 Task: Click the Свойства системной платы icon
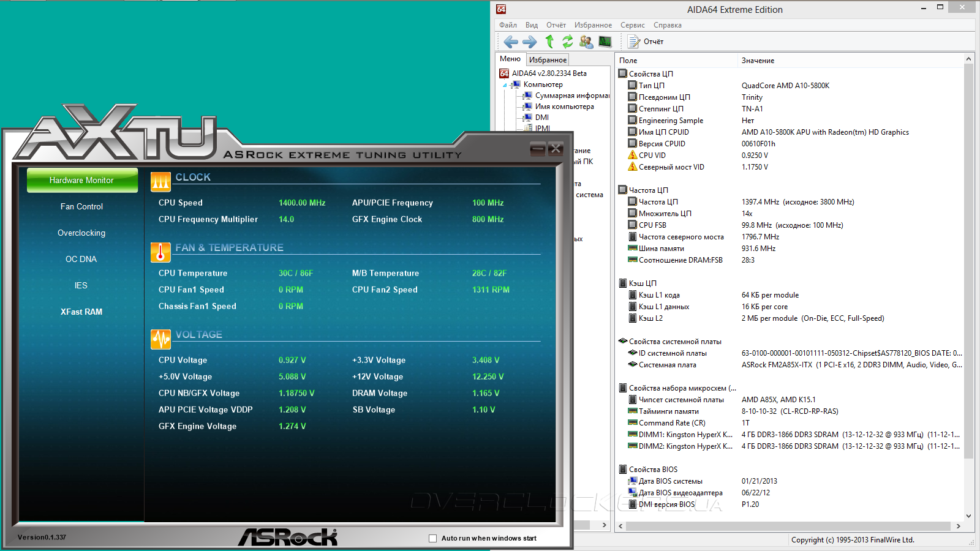623,341
